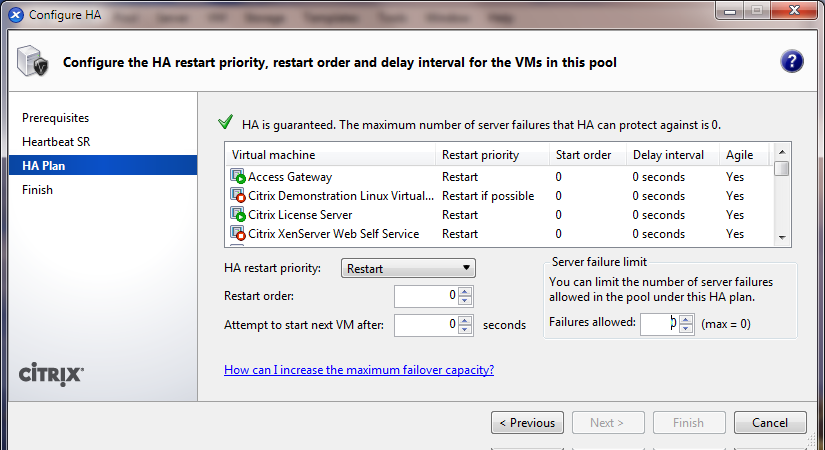Click the Citrix Demonstration Linux VM icon
The image size is (825, 450).
[x=238, y=195]
